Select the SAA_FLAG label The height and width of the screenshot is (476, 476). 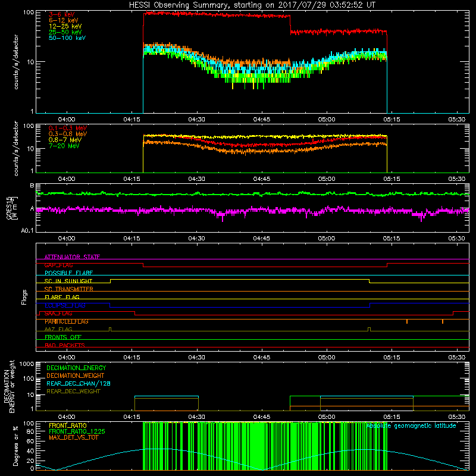coord(58,313)
